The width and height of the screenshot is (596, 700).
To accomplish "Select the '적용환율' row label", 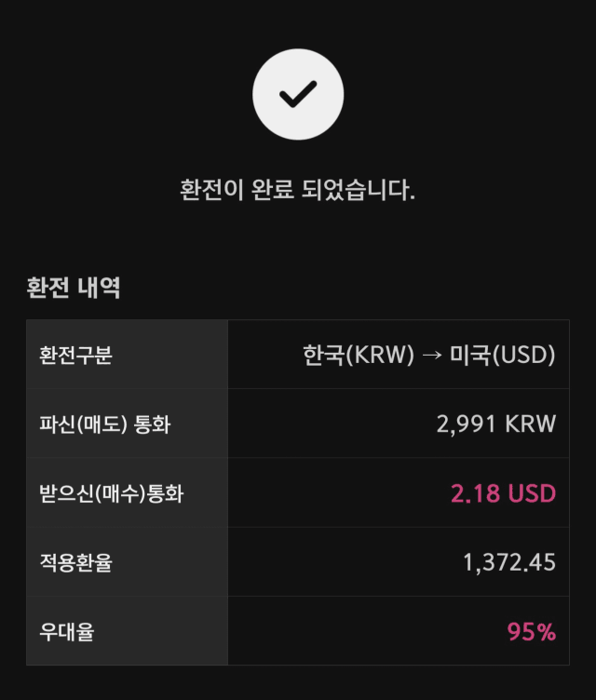I will click(x=76, y=562).
